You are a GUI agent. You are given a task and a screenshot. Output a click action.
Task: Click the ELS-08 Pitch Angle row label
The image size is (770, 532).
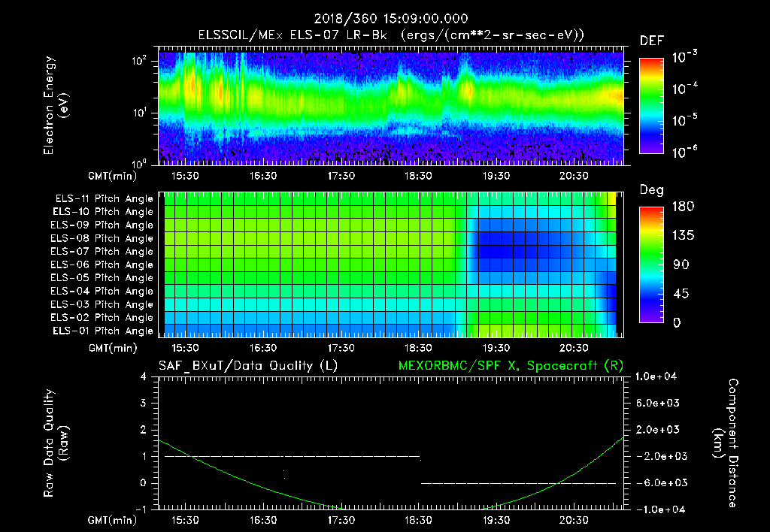[102, 238]
